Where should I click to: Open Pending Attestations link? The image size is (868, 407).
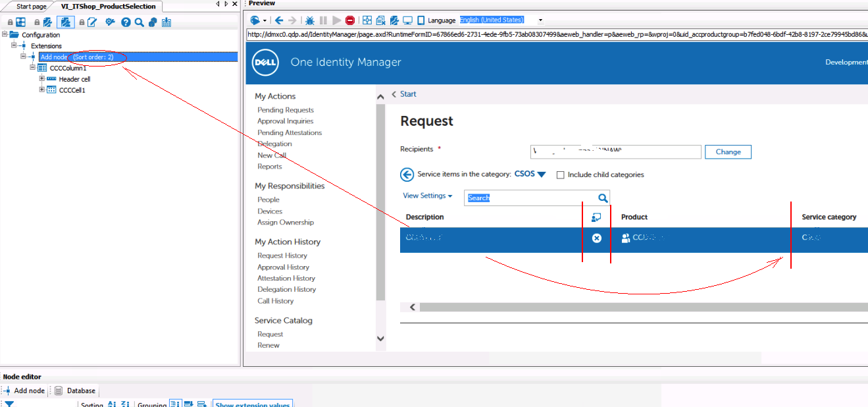(290, 132)
